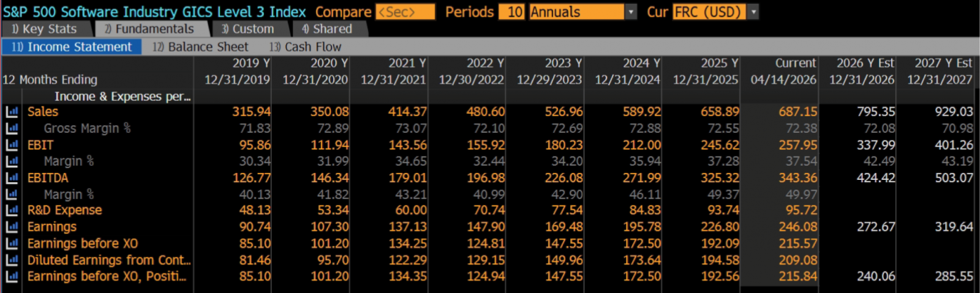The height and width of the screenshot is (293, 980).
Task: Switch to the Key Stats tab
Action: [45, 29]
